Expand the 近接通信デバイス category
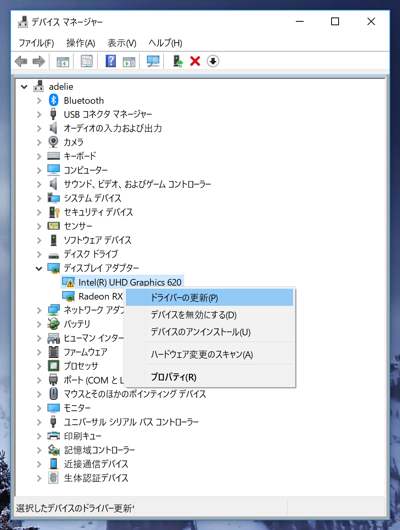 pos(39,464)
